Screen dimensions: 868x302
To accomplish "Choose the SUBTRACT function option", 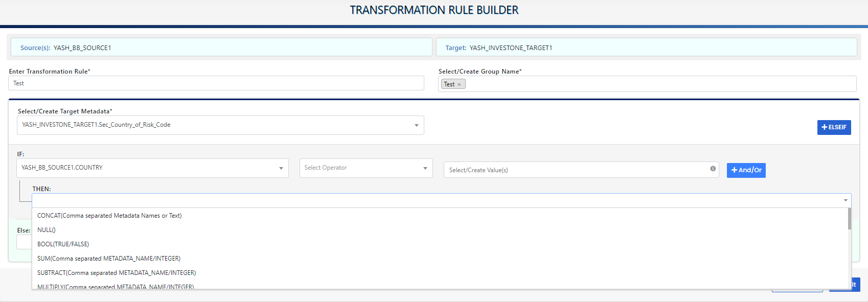I will pos(117,273).
